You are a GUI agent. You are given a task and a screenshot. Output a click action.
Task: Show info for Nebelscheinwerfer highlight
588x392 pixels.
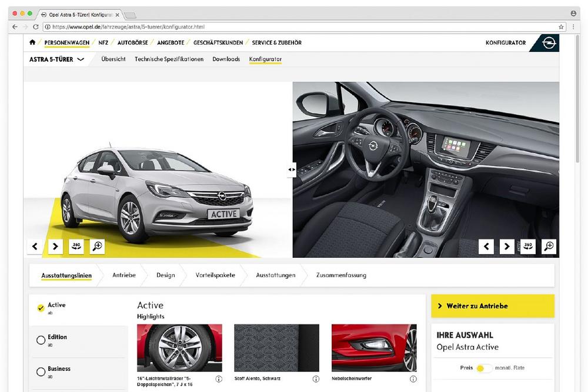413,379
